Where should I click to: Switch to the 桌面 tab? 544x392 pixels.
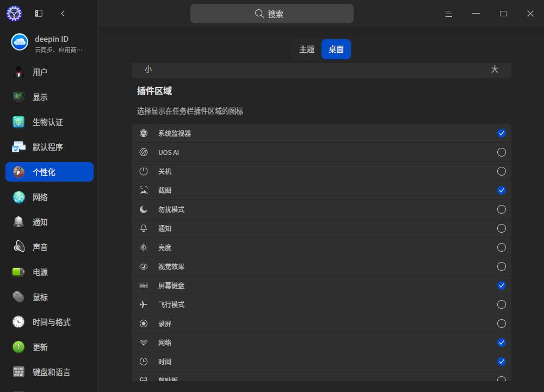click(336, 49)
